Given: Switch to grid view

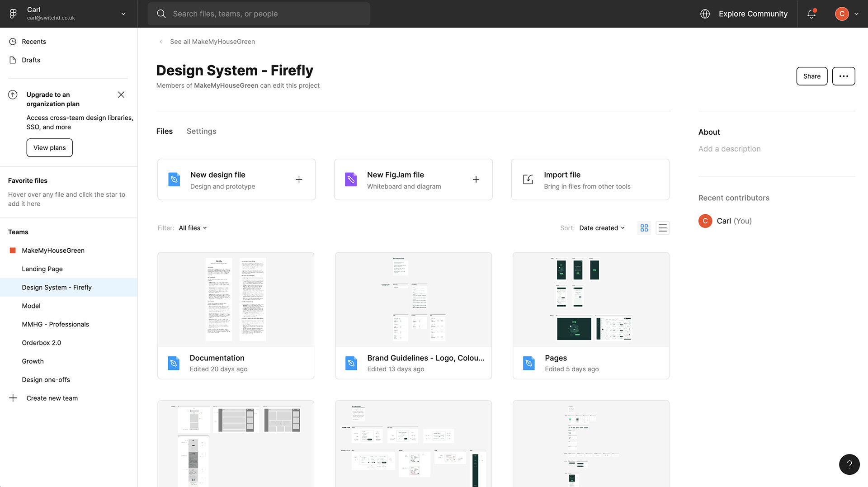Looking at the screenshot, I should pos(644,228).
